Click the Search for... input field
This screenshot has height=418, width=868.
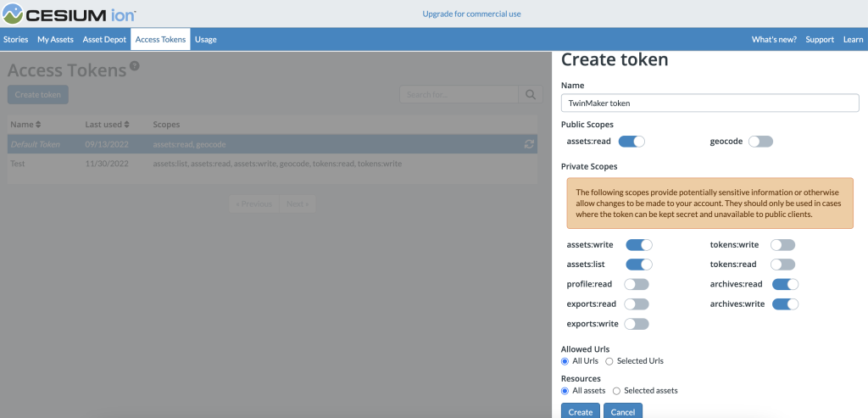(459, 95)
